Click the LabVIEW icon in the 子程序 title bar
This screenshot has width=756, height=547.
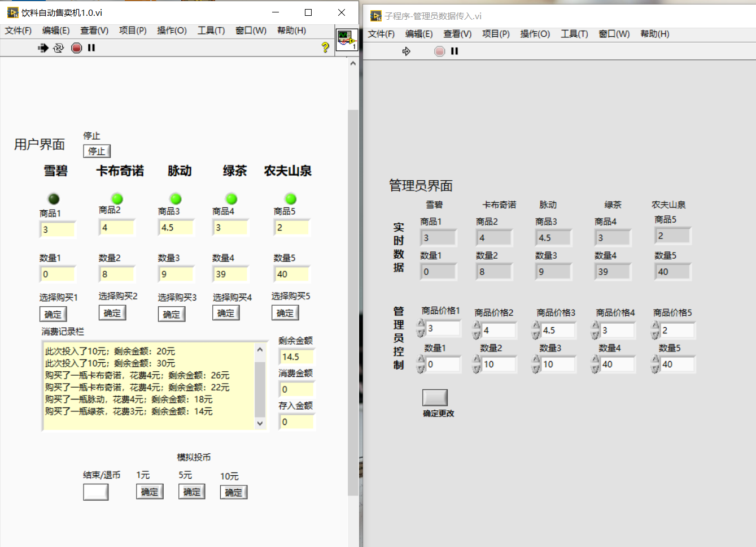pyautogui.click(x=376, y=16)
